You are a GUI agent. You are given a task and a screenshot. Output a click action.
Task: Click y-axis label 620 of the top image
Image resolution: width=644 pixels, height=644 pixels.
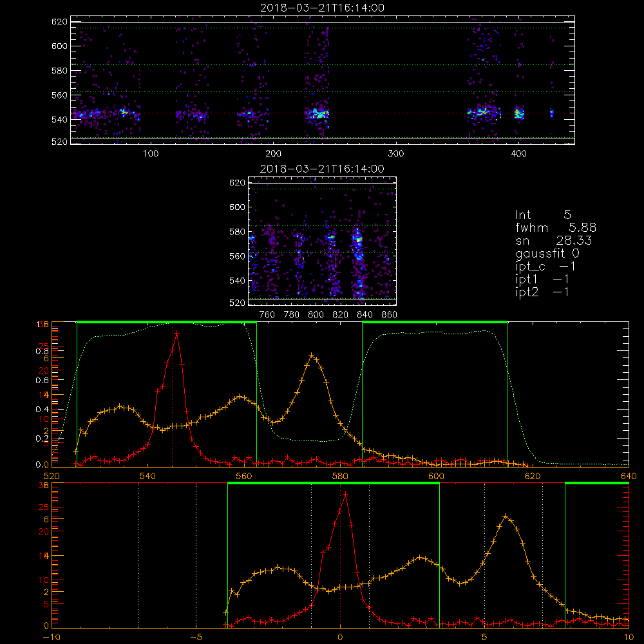(59, 21)
